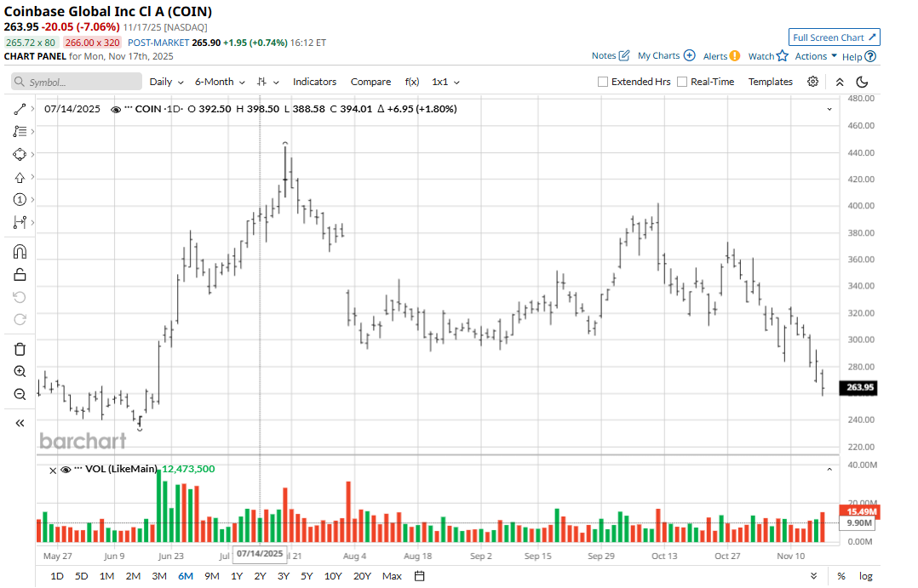Select the 1D range button
Screen dimensions: 918x588
pos(57,576)
